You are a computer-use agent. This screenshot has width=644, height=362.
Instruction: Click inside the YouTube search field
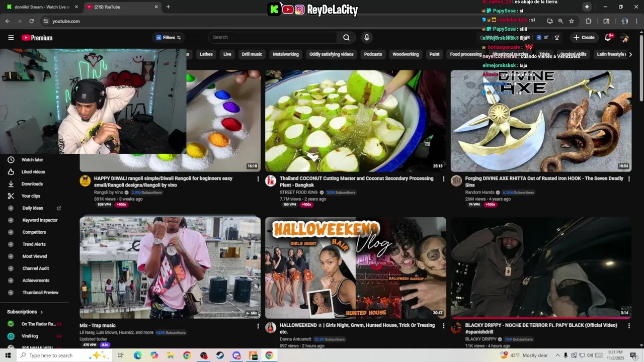[273, 37]
